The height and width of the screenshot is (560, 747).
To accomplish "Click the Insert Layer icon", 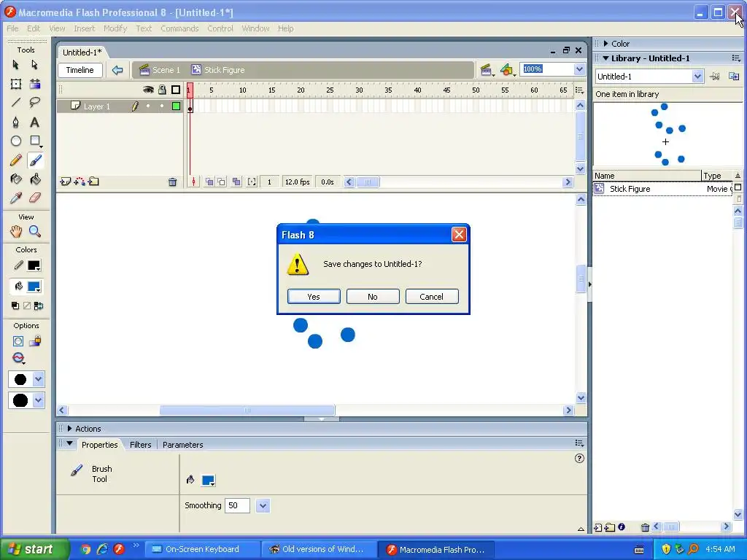I will coord(65,182).
